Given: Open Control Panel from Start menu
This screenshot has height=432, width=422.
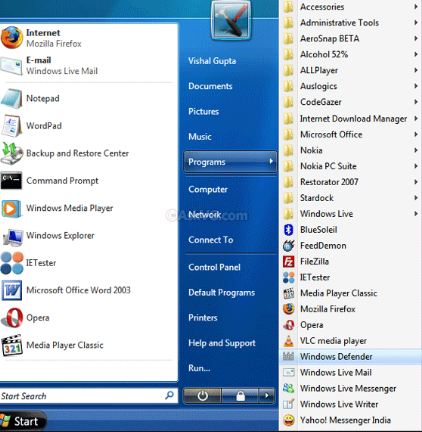Looking at the screenshot, I should (x=214, y=267).
